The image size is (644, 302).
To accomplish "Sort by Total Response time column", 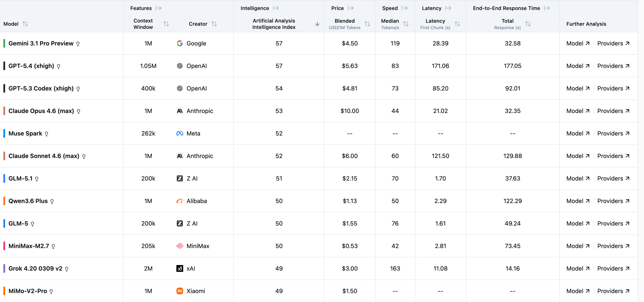I will point(528,24).
